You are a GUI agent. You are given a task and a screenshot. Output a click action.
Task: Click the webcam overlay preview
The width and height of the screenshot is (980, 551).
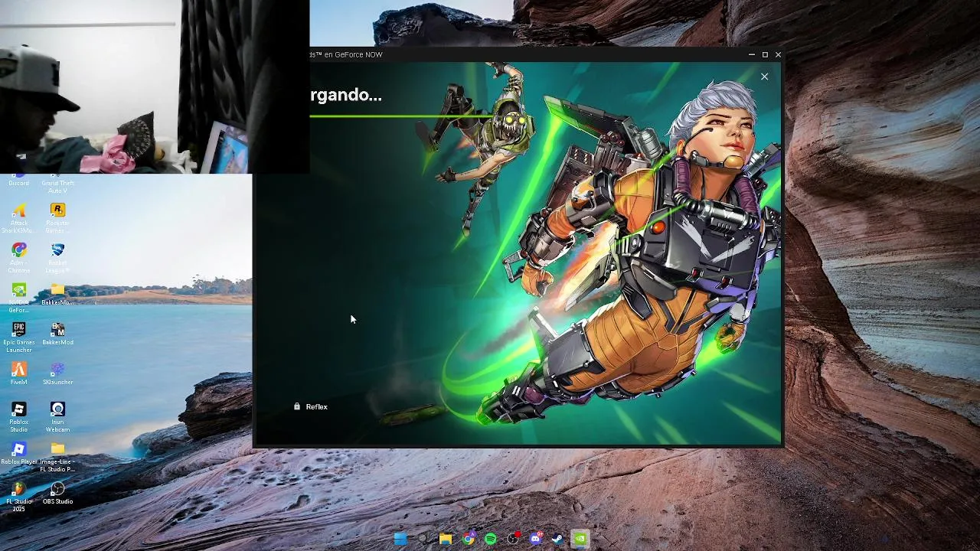[x=155, y=86]
